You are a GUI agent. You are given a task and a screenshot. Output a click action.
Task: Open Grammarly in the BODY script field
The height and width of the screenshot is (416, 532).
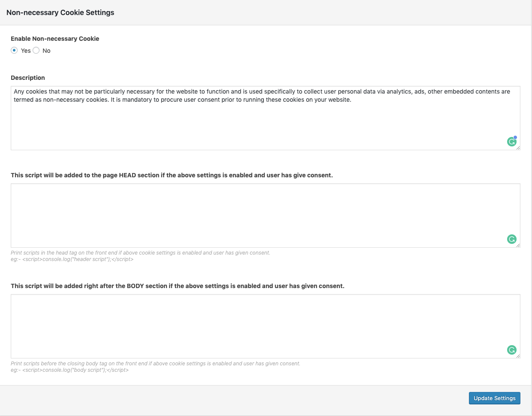click(511, 350)
